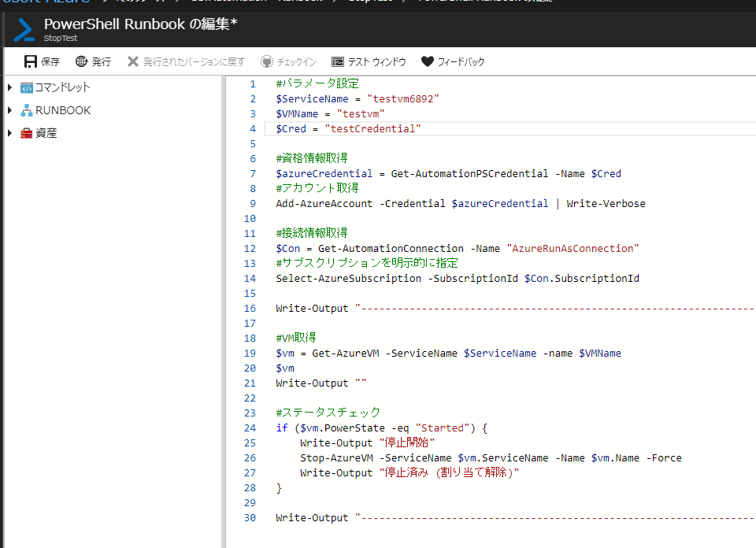Image resolution: width=756 pixels, height=548 pixels.
Task: Click the revert to published version X icon
Action: [x=132, y=61]
